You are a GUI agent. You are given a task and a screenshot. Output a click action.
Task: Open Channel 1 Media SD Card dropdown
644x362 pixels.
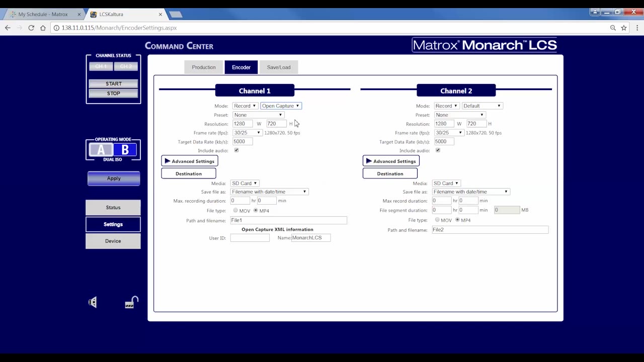[x=245, y=183]
